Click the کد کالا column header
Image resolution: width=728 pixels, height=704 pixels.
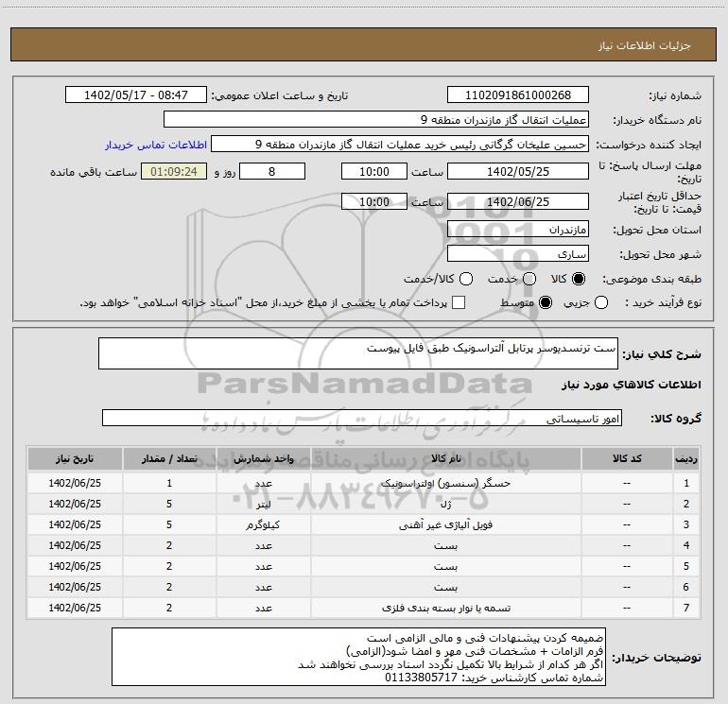627,458
